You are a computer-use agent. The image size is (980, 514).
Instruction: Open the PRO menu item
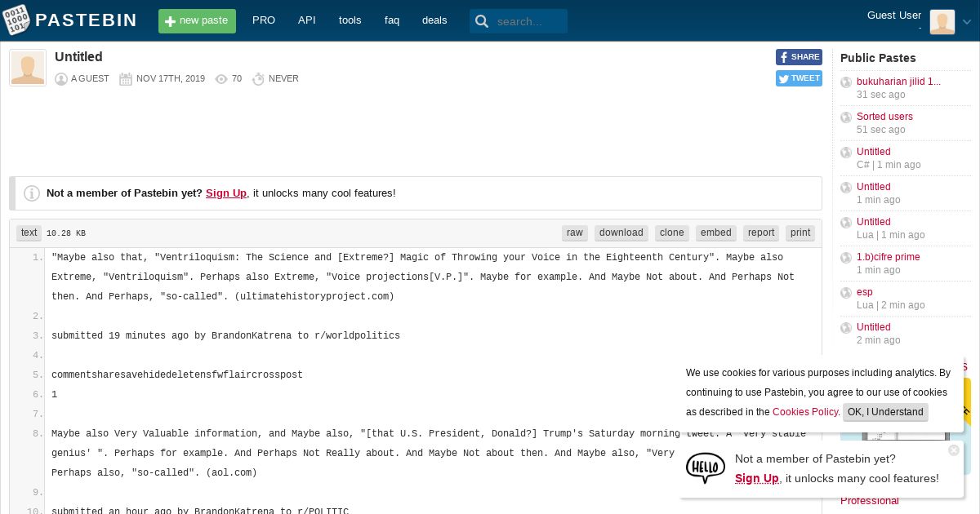264,20
